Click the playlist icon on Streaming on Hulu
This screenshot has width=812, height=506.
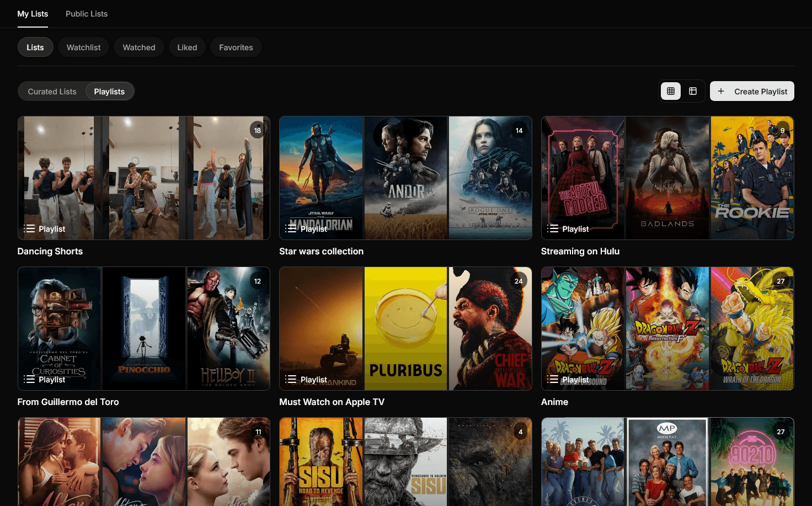pyautogui.click(x=553, y=229)
